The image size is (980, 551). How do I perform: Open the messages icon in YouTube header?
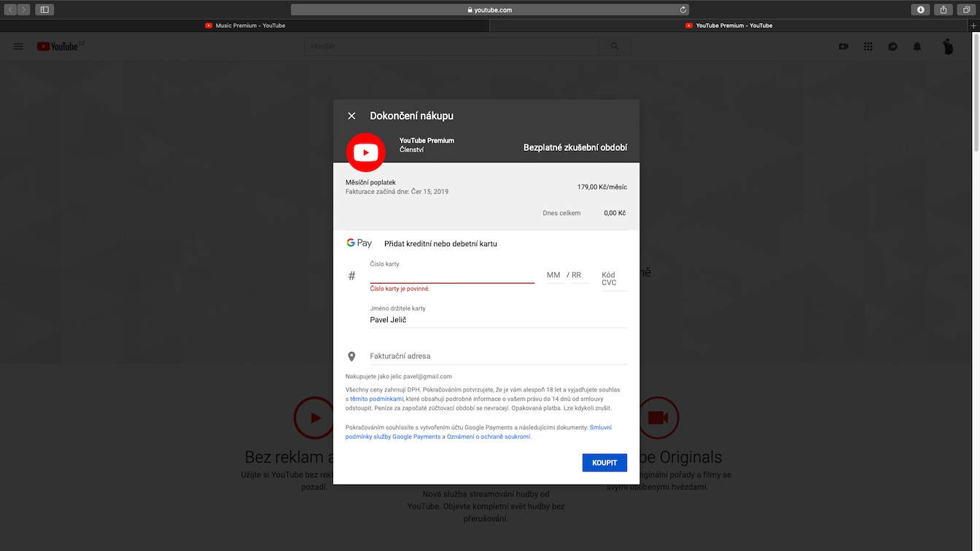892,47
